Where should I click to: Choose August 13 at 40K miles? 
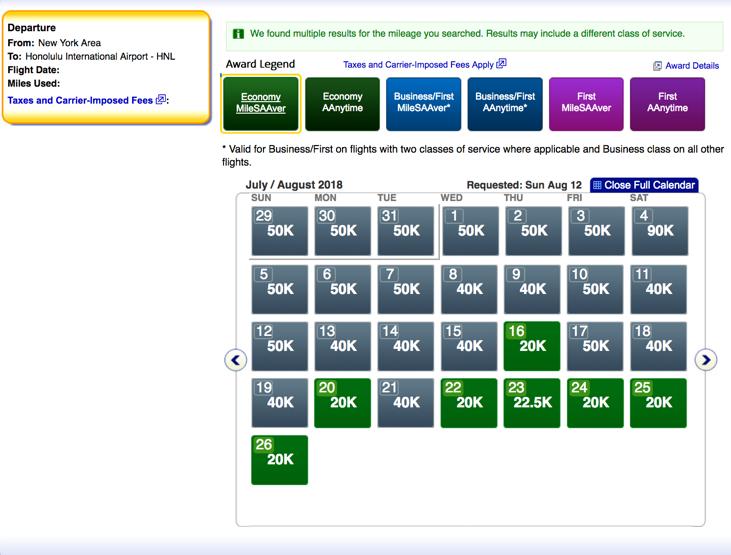pyautogui.click(x=343, y=346)
